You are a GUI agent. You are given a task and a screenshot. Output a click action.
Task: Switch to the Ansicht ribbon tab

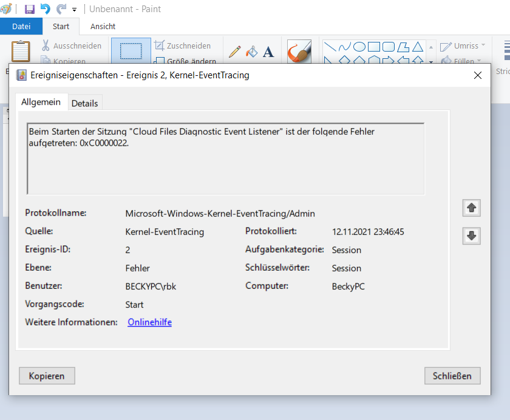(103, 26)
